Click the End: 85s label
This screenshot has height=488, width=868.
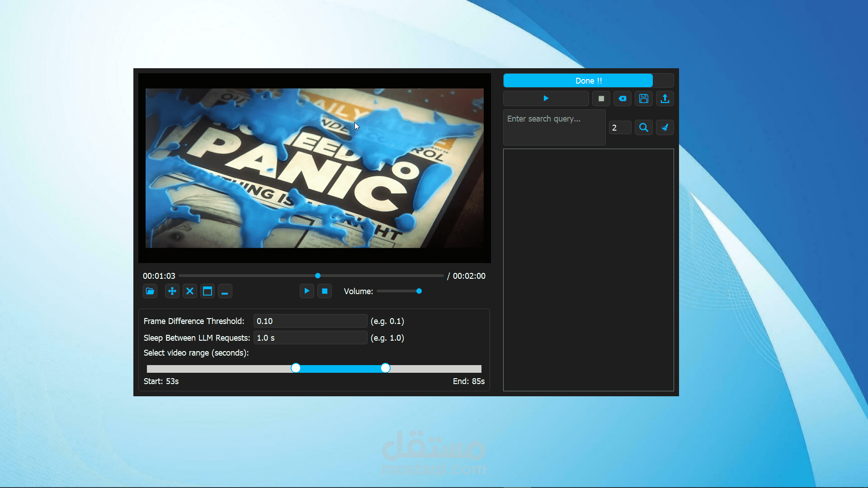(x=469, y=381)
